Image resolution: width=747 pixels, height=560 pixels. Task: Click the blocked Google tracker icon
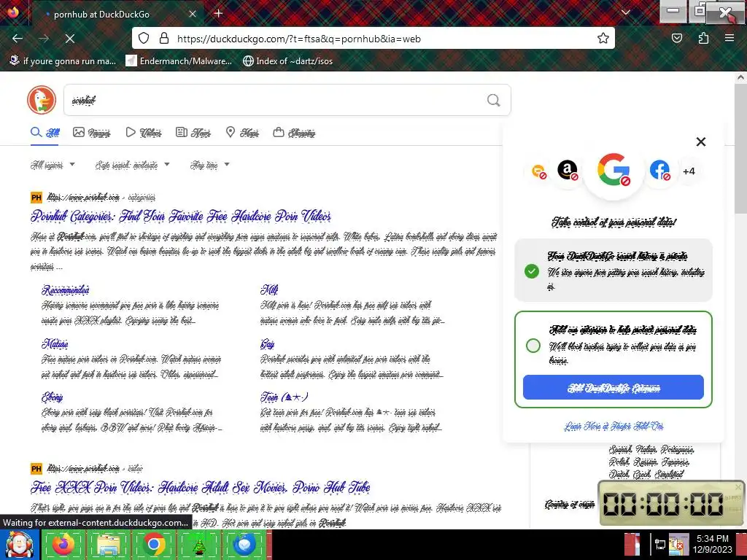click(614, 169)
